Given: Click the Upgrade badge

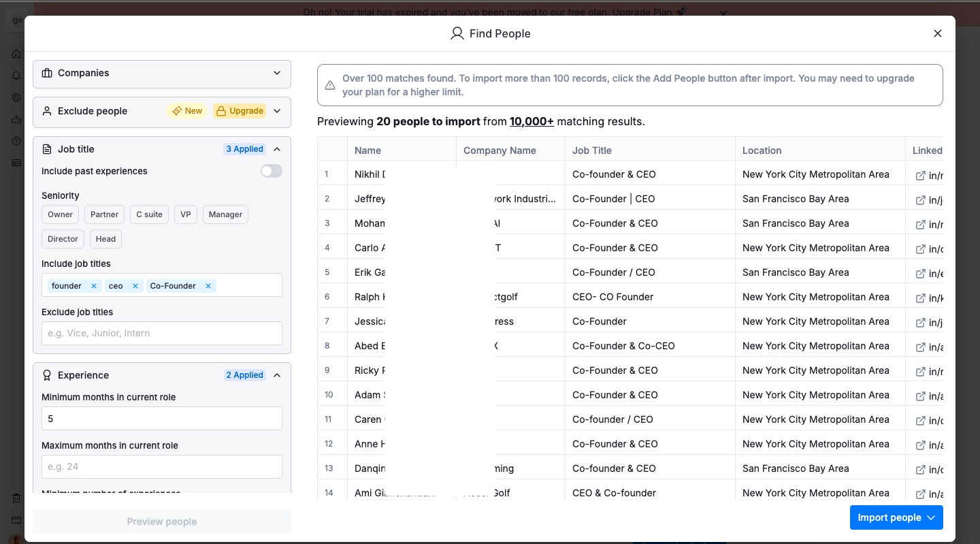Looking at the screenshot, I should click(240, 111).
